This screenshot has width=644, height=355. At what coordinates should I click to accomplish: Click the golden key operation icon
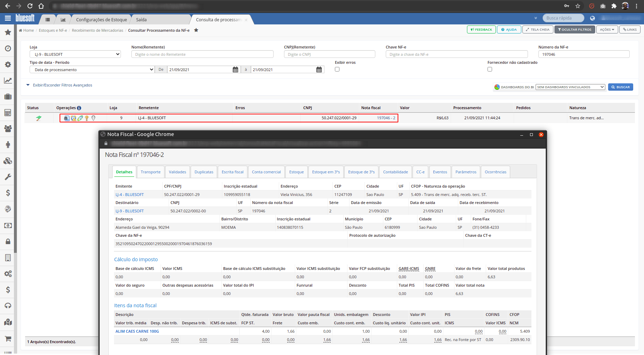[87, 118]
